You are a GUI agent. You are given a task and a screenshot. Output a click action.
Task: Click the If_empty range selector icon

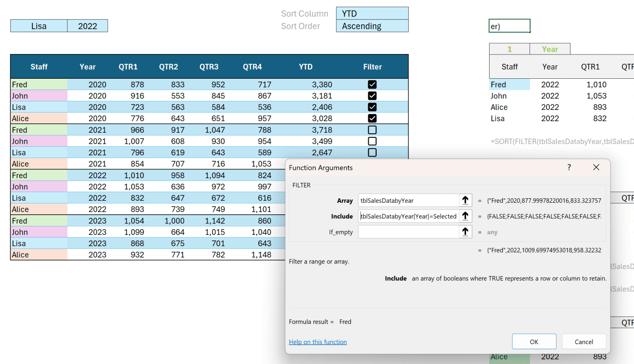coord(465,231)
